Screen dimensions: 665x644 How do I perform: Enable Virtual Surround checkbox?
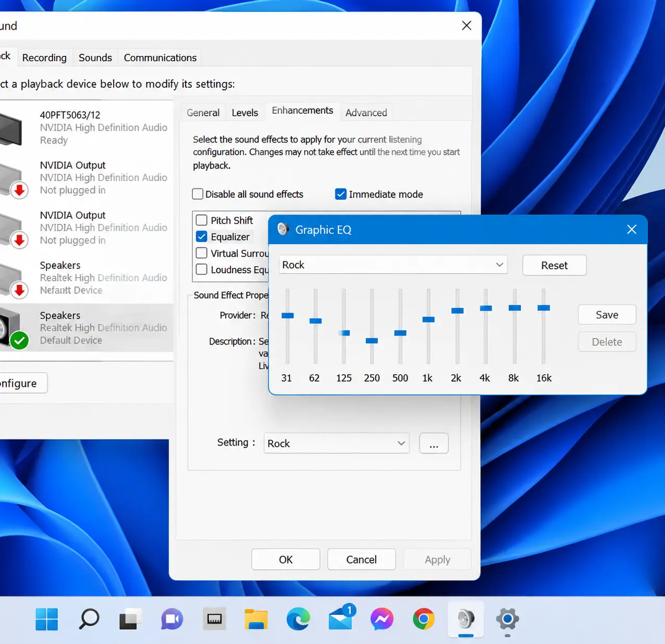point(201,253)
